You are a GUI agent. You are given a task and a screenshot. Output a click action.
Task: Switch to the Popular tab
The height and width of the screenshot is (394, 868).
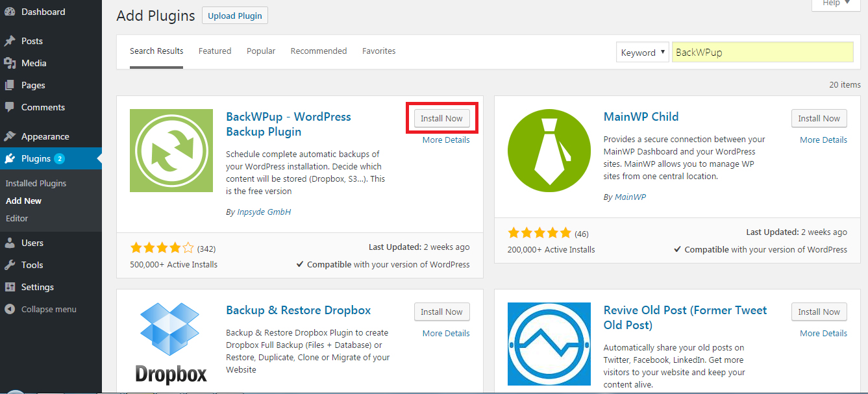point(261,51)
